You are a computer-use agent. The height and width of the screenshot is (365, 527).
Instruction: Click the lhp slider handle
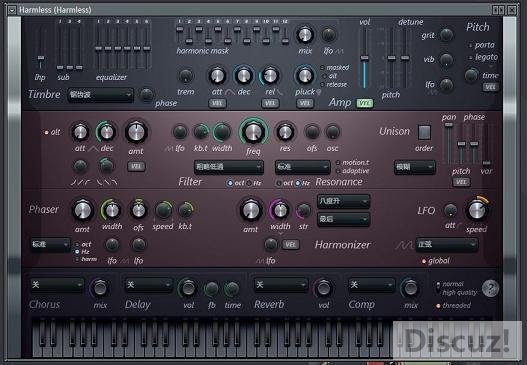[x=41, y=58]
